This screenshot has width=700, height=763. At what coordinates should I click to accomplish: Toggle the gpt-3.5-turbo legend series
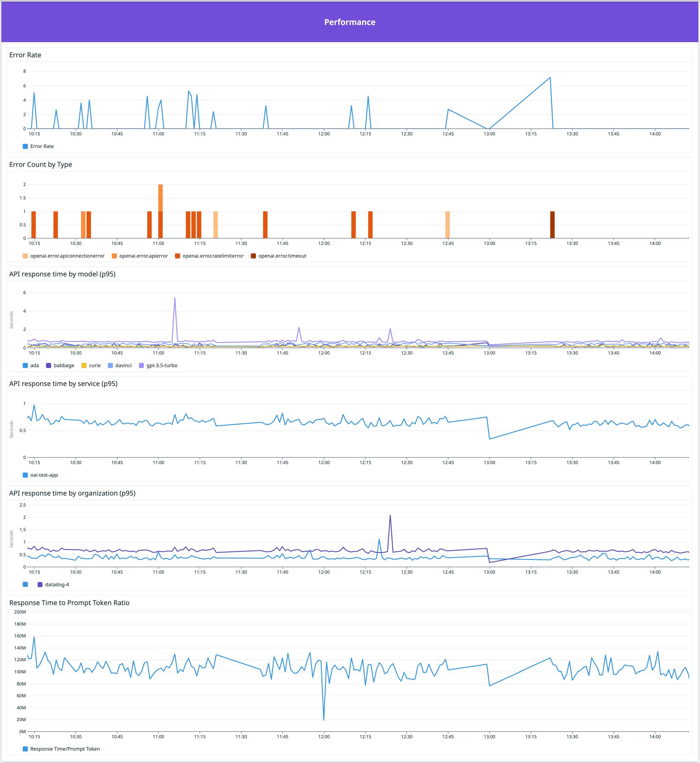click(162, 365)
